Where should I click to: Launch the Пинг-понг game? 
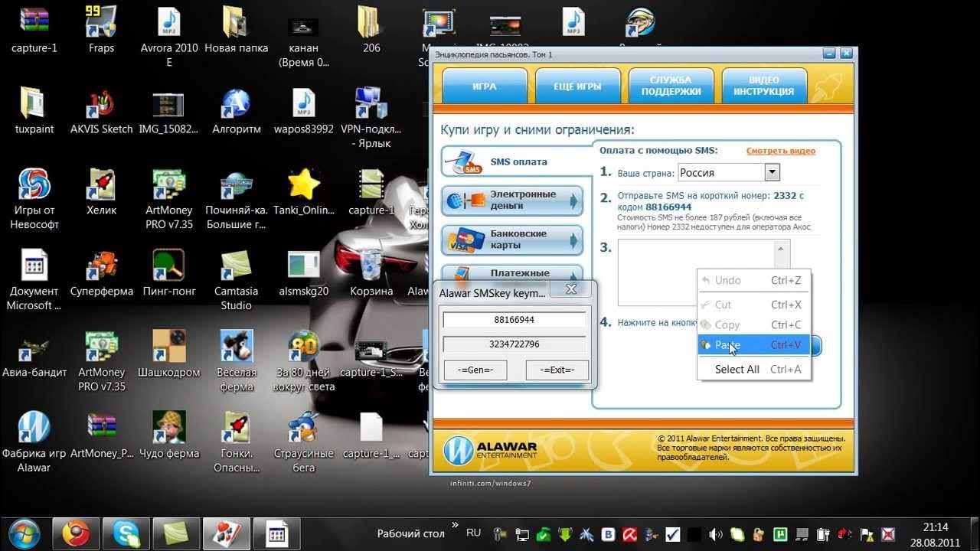169,272
